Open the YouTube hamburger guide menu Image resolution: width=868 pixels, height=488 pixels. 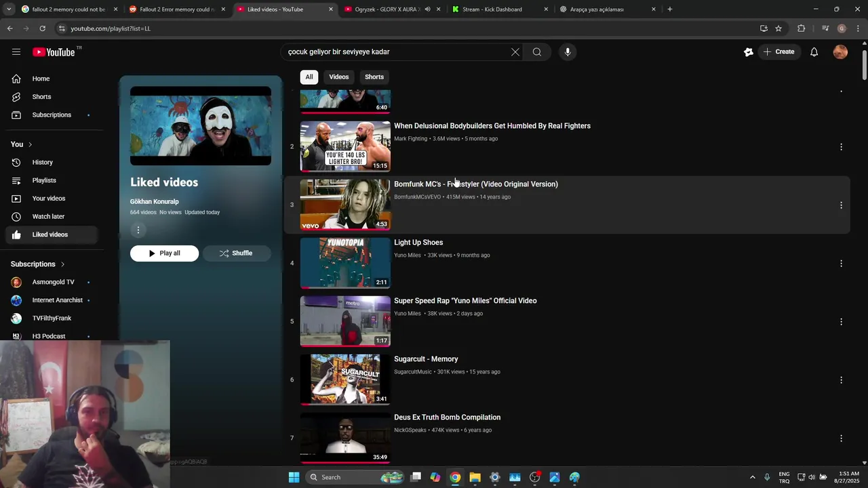point(16,52)
